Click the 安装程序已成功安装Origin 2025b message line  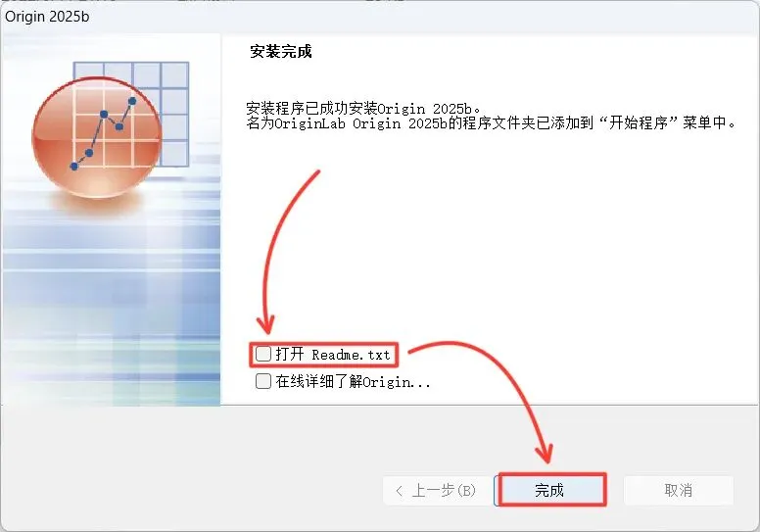pos(363,108)
